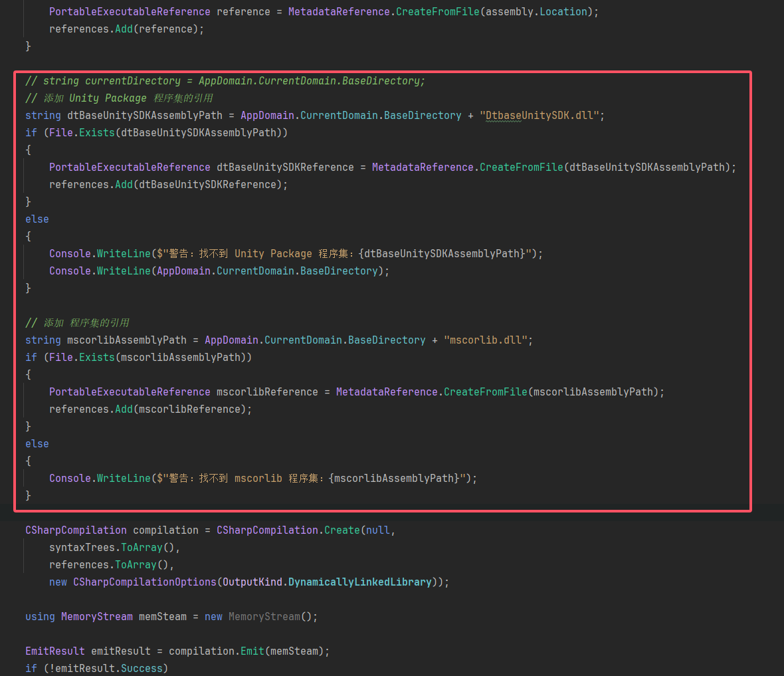Click references.Add(dtBaseUnitySDKReference) call
The width and height of the screenshot is (784, 676).
[167, 185]
